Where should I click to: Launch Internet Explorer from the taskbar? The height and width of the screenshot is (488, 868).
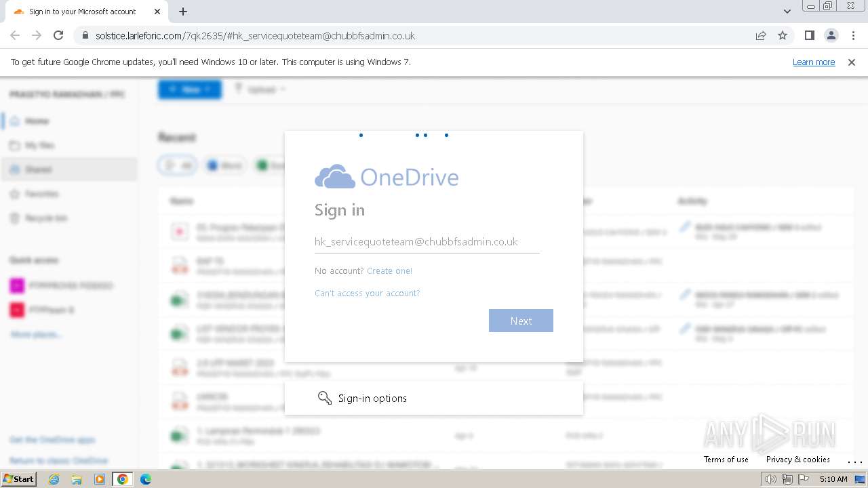coord(54,479)
